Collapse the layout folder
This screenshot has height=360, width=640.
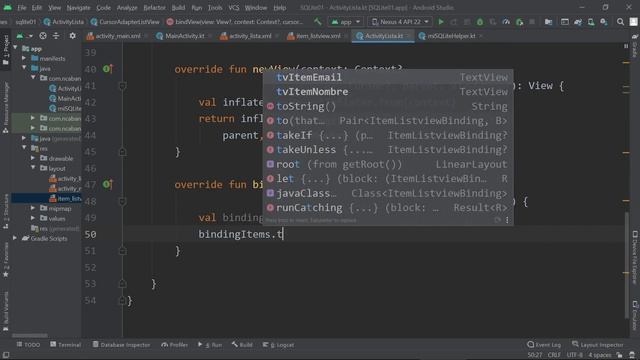pyautogui.click(x=33, y=168)
